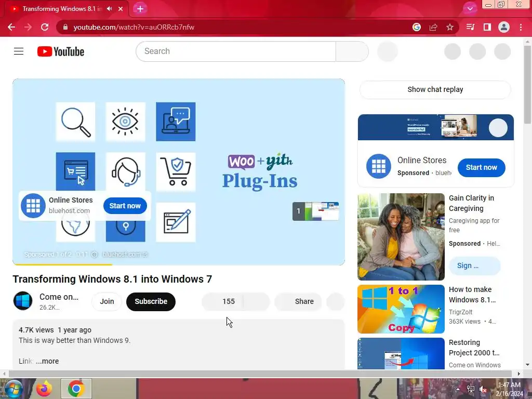
Task: Open a new tab with the plus button
Action: pos(140,9)
